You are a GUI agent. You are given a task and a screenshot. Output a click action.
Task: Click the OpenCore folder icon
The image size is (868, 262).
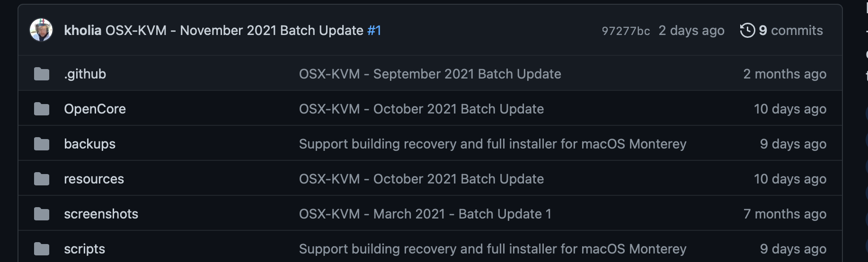point(42,109)
